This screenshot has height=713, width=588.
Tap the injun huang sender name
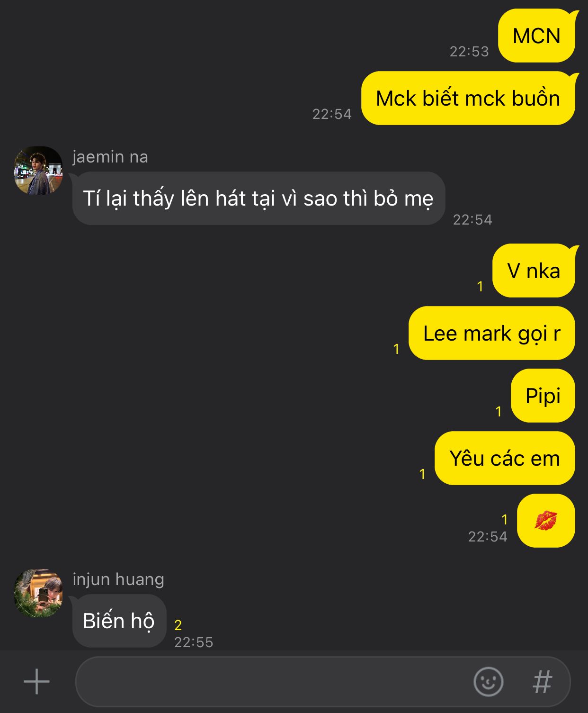tap(118, 579)
